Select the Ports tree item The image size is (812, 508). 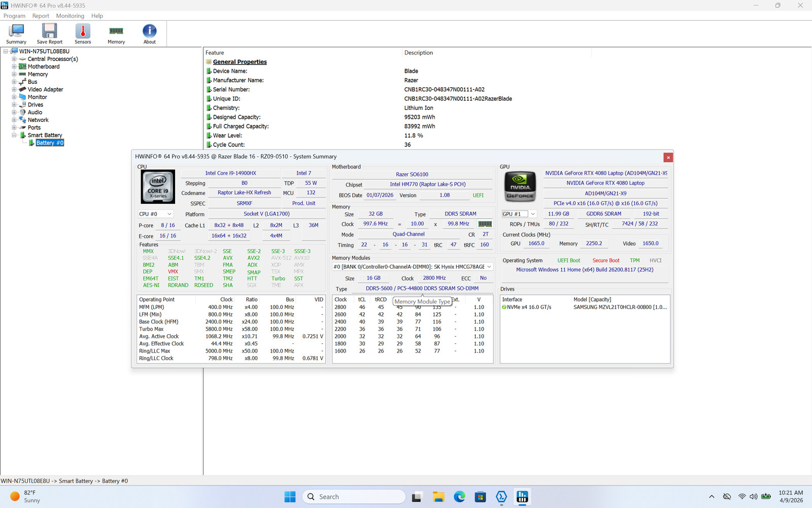[x=34, y=128]
